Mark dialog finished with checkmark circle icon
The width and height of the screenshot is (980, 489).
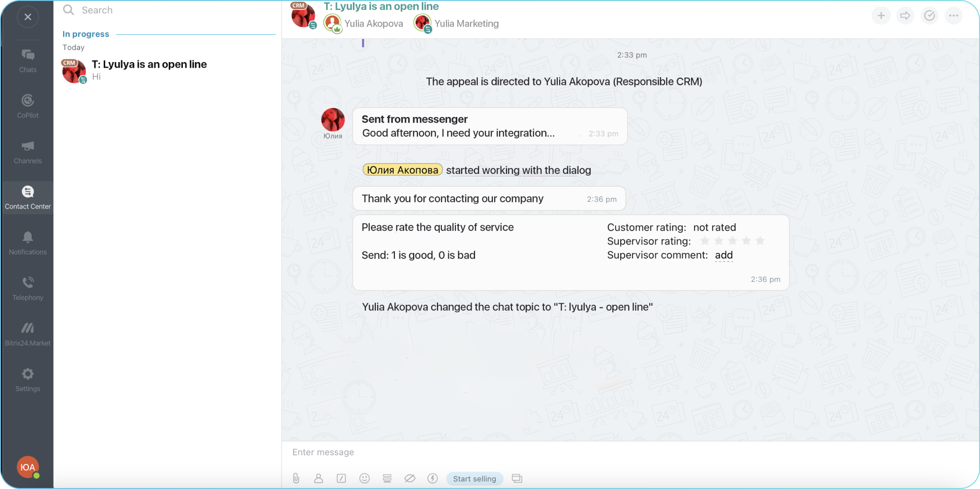(929, 16)
